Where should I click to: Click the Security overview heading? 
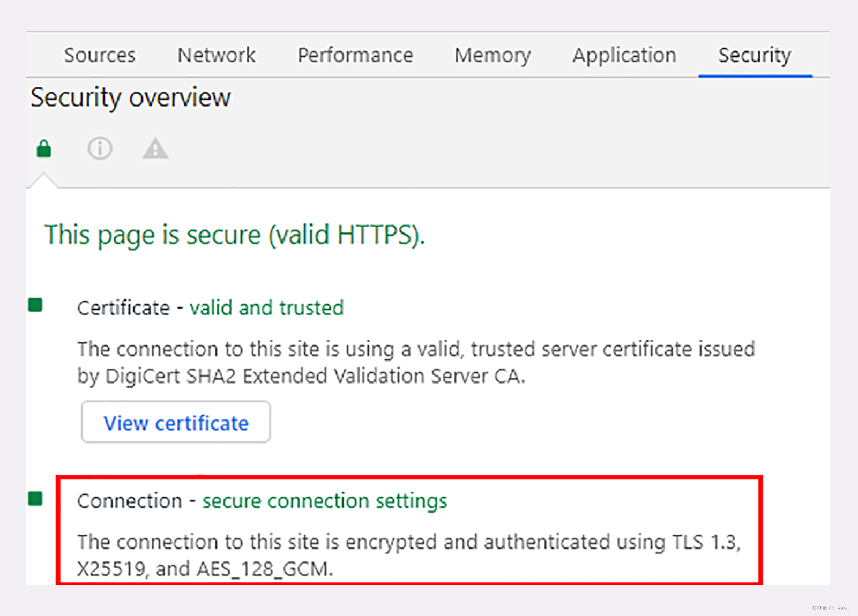pyautogui.click(x=130, y=97)
